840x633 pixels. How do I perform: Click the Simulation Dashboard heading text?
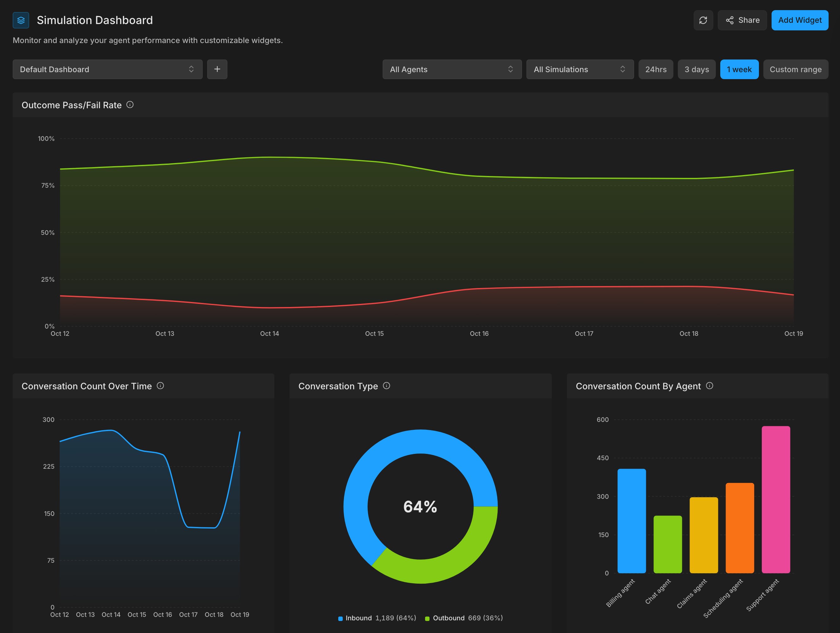(95, 20)
